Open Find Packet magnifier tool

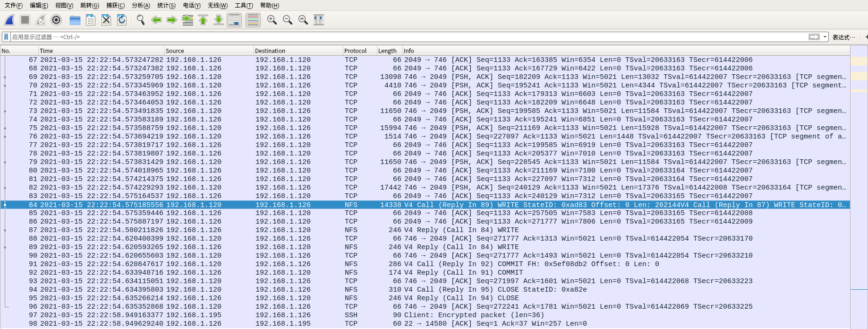140,20
